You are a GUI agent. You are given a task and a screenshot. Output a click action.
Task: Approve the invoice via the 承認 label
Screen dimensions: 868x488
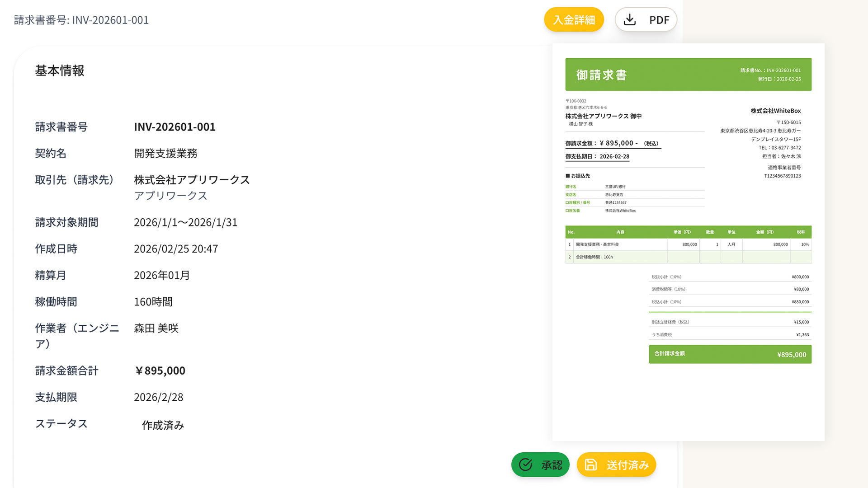[552, 465]
